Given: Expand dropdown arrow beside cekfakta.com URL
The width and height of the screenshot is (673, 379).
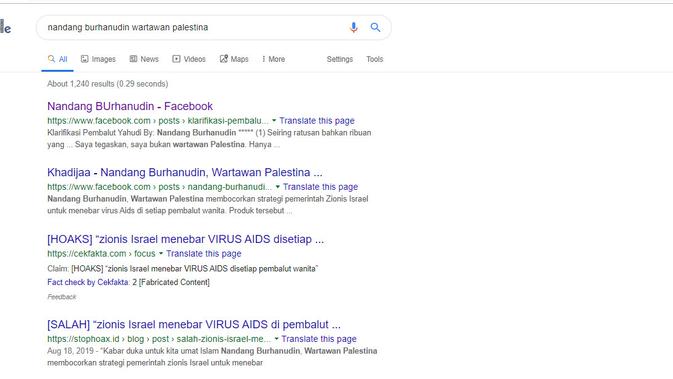Looking at the screenshot, I should [x=161, y=254].
